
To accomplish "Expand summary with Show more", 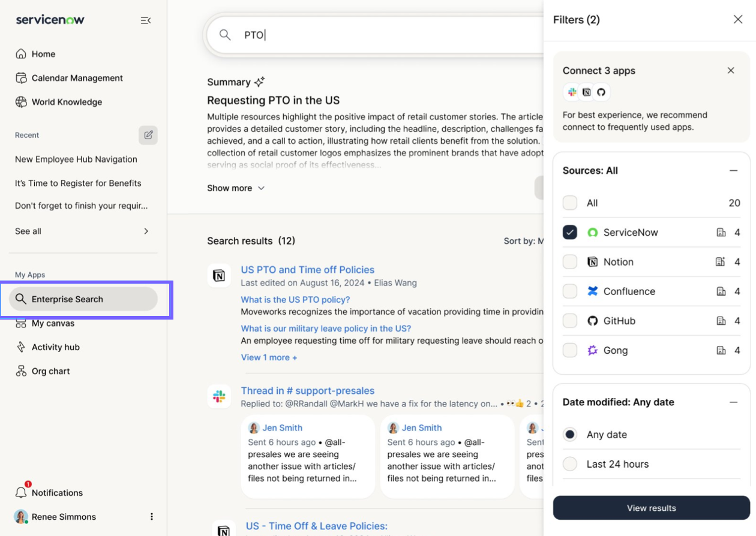I will point(236,188).
